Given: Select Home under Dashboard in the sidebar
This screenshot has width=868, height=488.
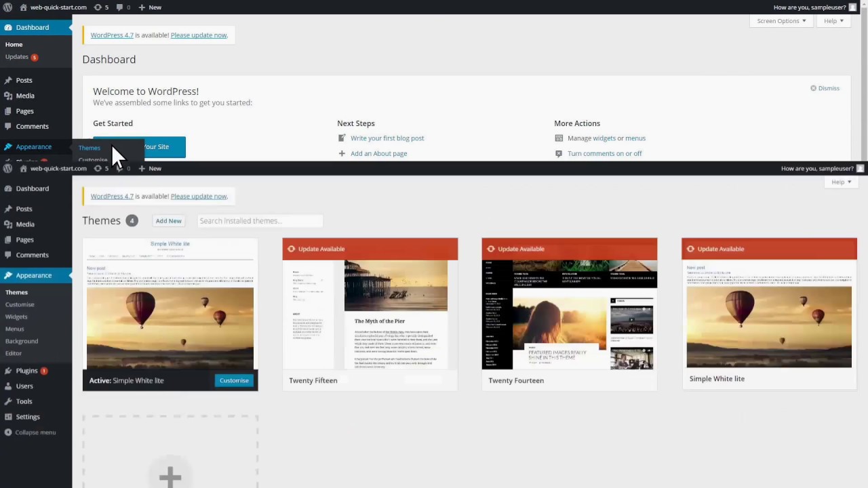Looking at the screenshot, I should point(14,45).
